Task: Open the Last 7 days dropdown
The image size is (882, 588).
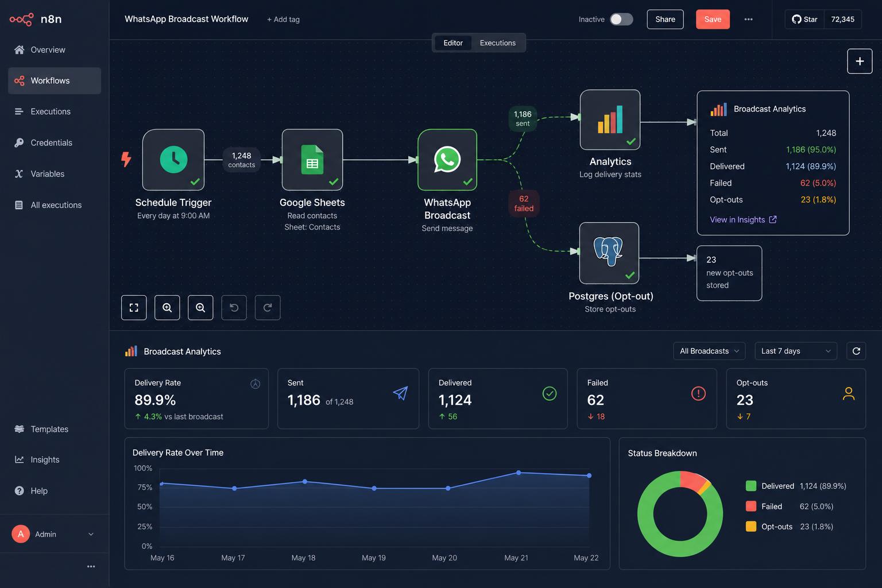Action: coord(796,351)
